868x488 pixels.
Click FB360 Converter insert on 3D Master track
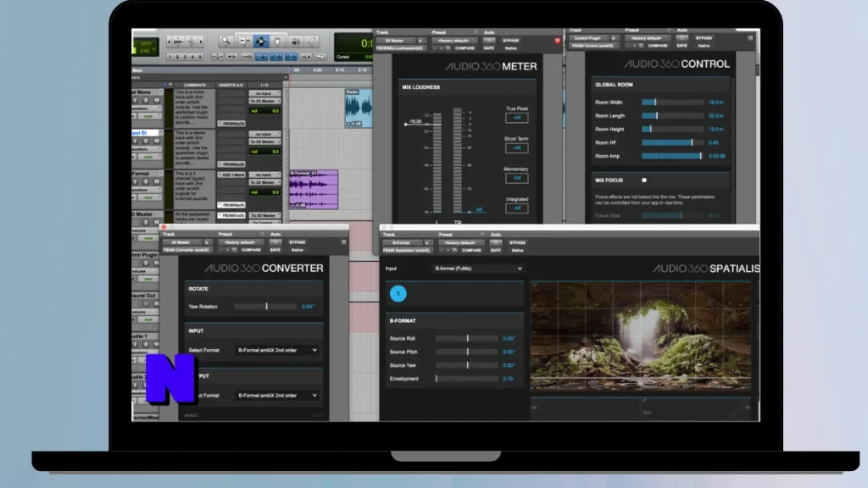pos(232,215)
